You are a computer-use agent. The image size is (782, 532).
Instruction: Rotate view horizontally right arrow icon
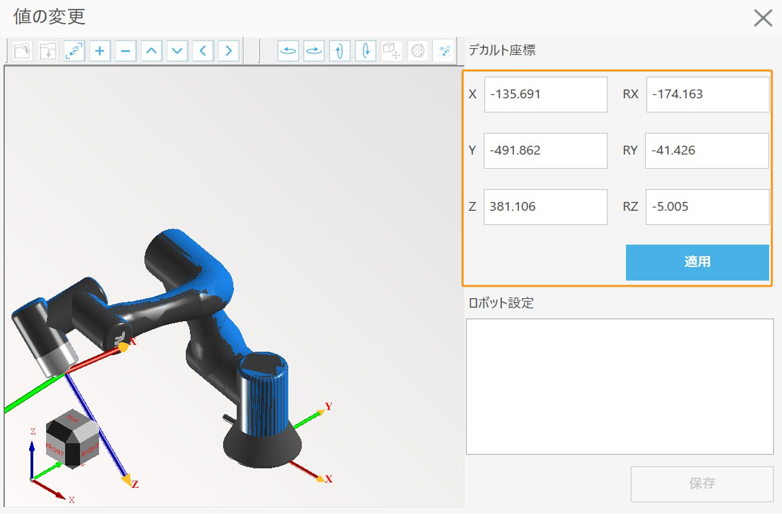pyautogui.click(x=314, y=51)
